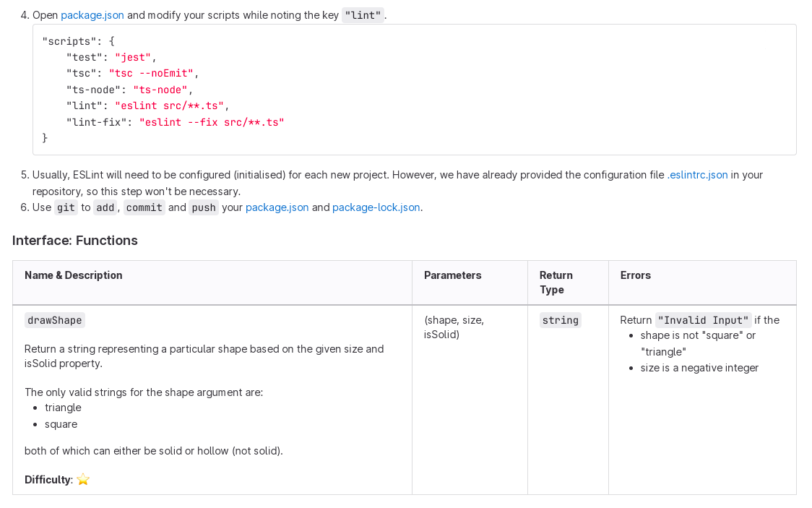Select the string return type code
This screenshot has width=812, height=508.
click(560, 319)
